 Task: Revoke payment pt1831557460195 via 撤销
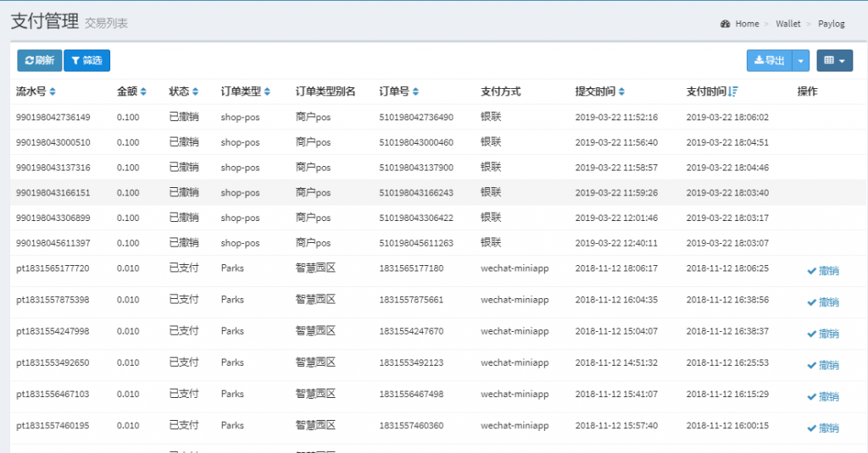coord(823,428)
